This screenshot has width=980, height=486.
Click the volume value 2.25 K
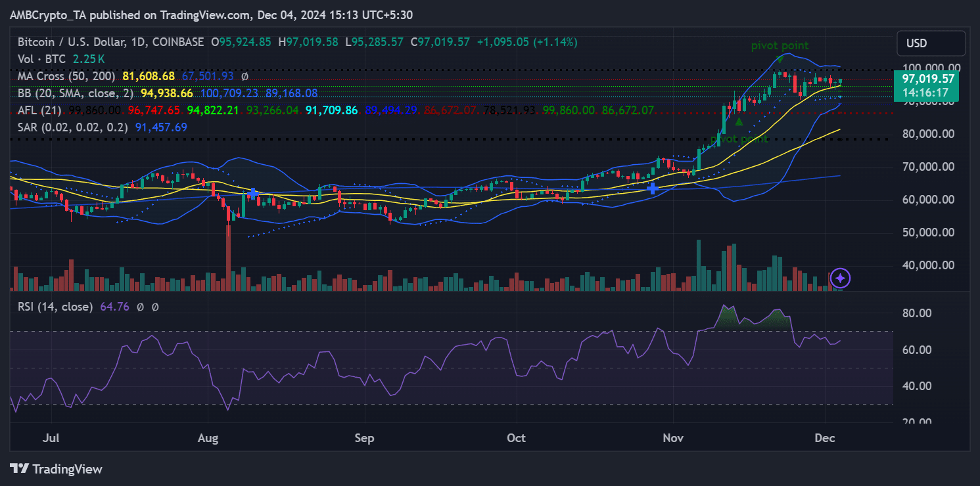89,59
